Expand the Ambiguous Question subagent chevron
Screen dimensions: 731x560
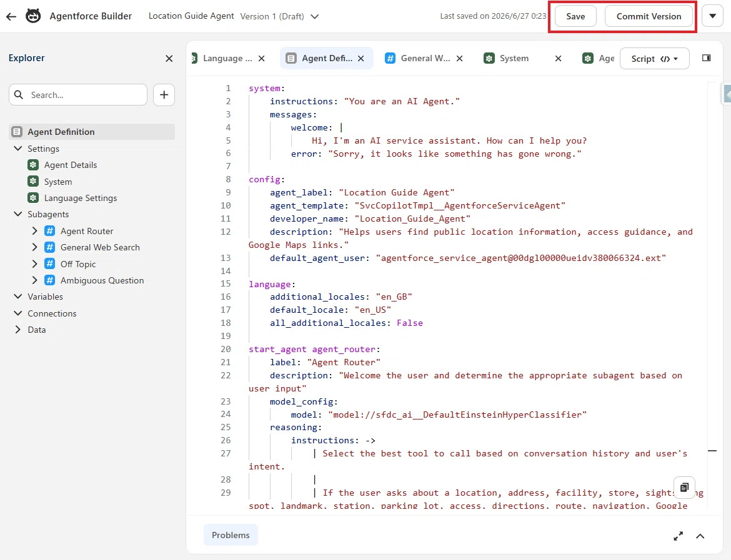[34, 280]
